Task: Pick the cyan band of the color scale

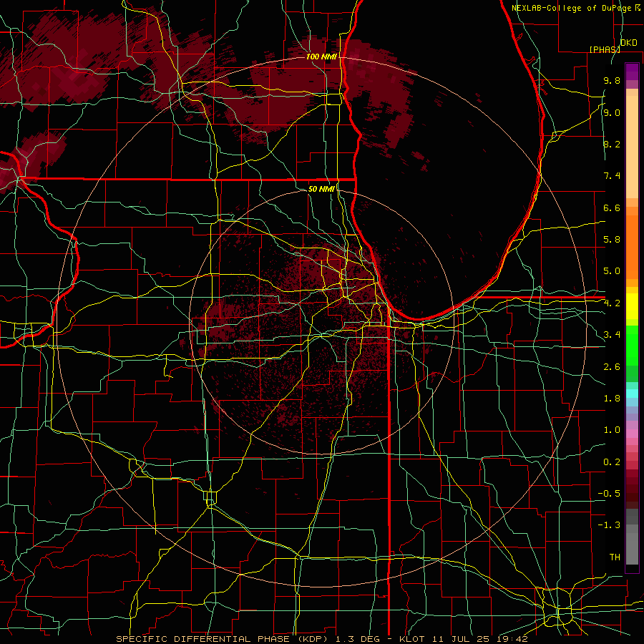Action: point(632,394)
